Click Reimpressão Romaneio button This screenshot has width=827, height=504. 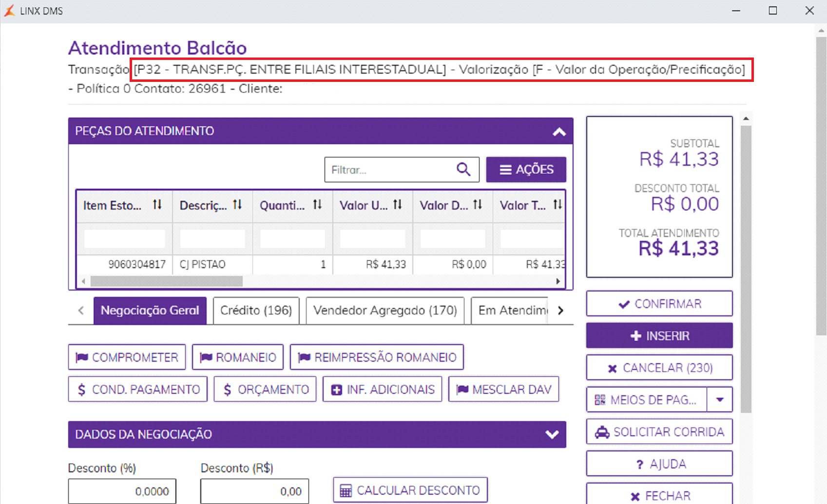pos(377,357)
